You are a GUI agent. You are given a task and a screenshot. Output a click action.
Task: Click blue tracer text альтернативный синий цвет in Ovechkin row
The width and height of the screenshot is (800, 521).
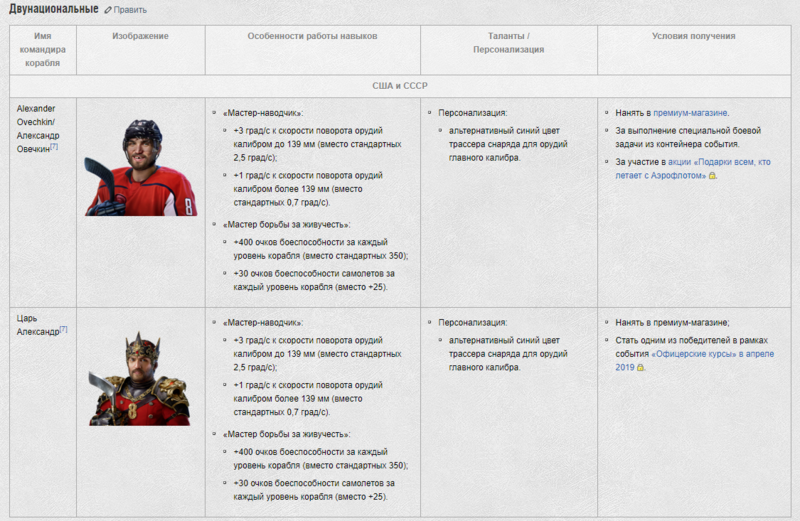point(508,144)
